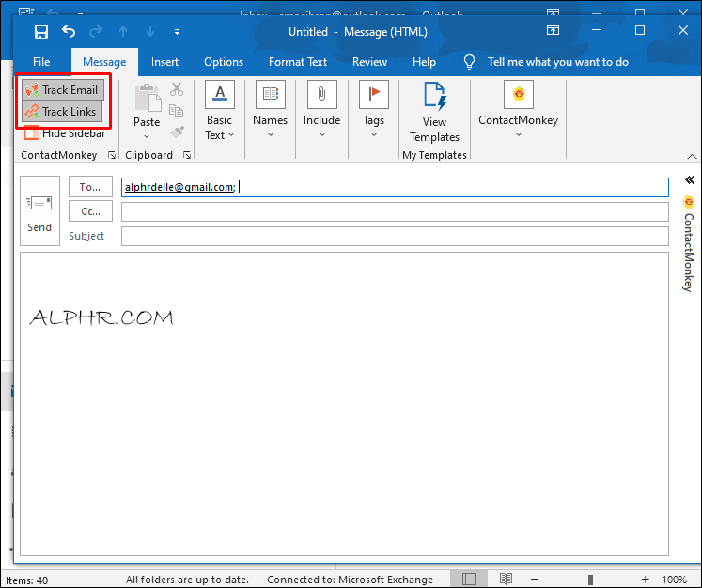Open ContactMonkey group dialog launcher
The image size is (702, 588).
coord(112,155)
